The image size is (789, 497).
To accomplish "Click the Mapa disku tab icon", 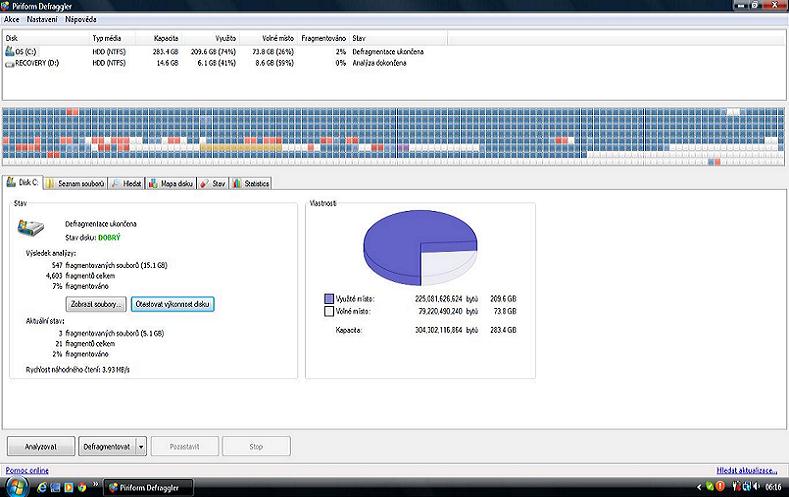I will click(153, 184).
